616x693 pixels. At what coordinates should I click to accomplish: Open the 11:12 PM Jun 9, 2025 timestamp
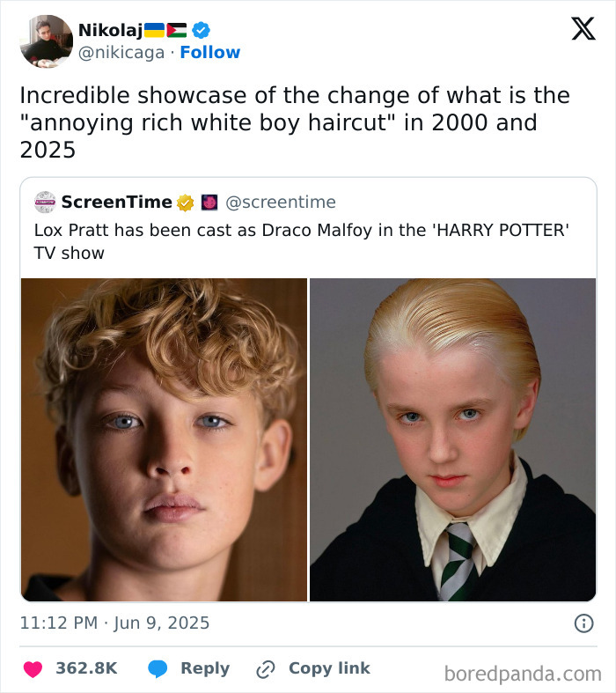(x=114, y=623)
